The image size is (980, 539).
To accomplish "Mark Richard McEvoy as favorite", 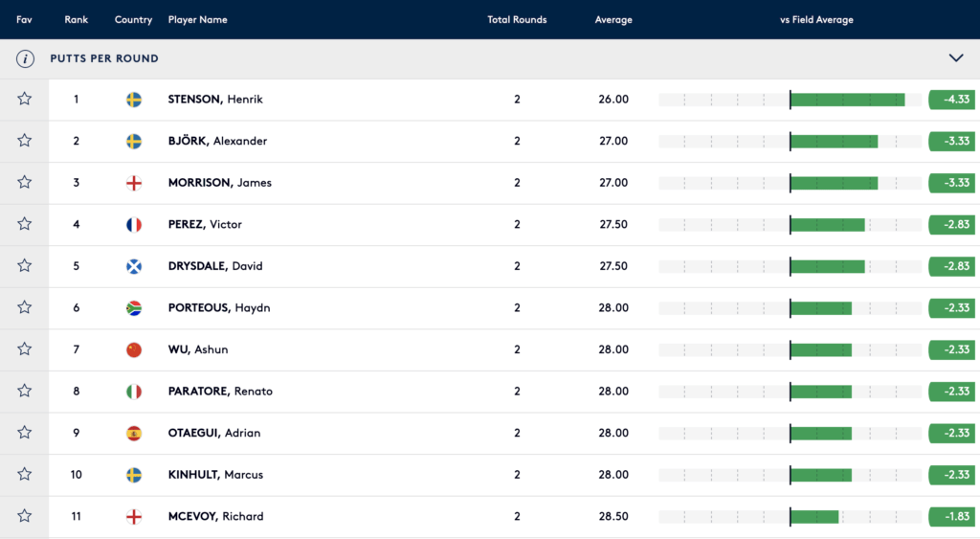I will (x=25, y=516).
